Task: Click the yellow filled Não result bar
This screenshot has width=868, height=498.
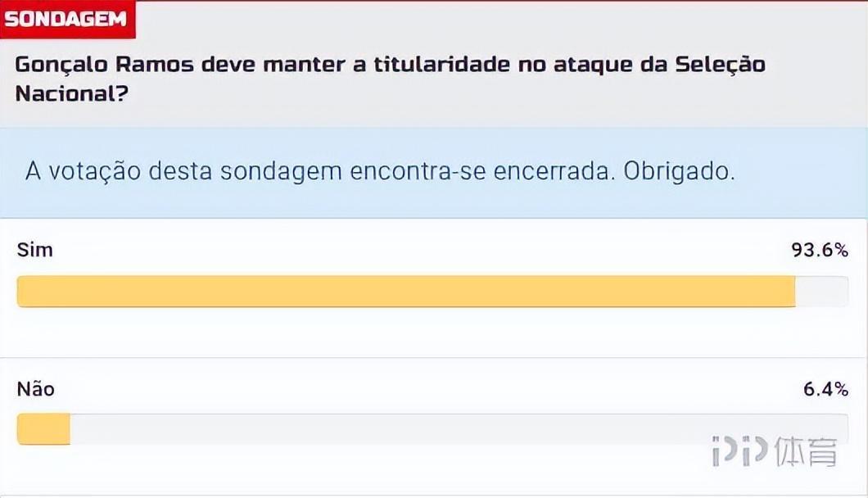Action: click(x=43, y=430)
